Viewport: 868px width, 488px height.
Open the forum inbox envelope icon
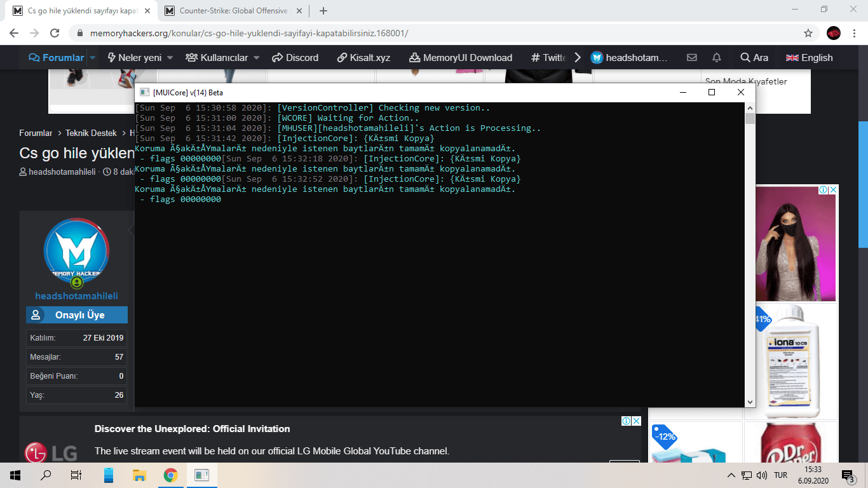(692, 58)
